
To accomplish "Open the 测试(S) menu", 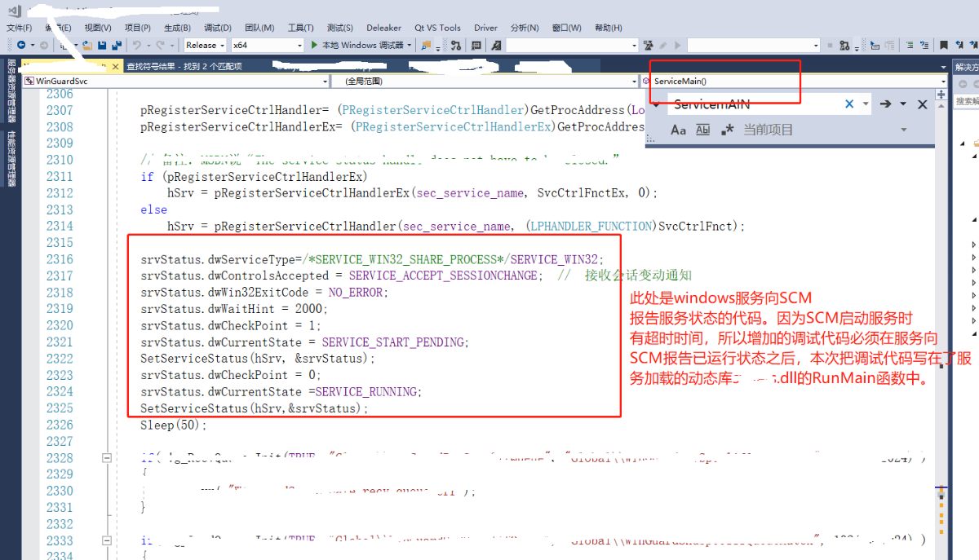I will click(340, 28).
